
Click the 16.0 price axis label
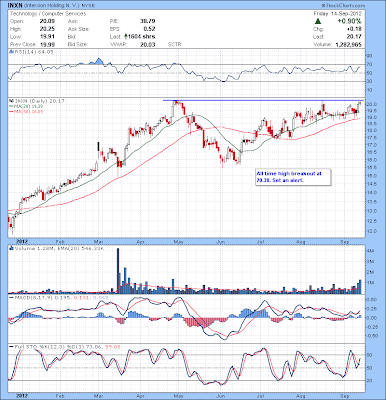coord(372,160)
